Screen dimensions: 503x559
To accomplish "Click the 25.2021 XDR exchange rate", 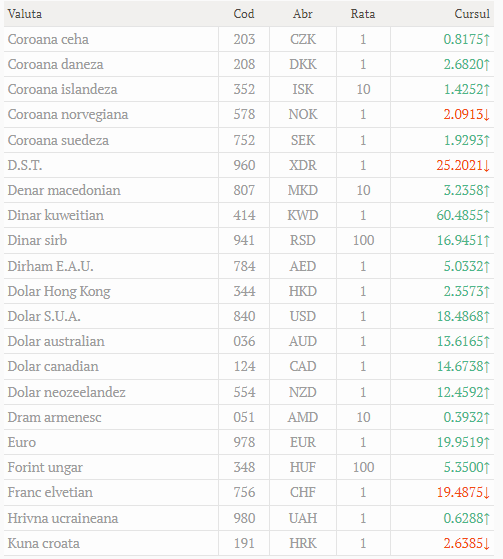I will [x=463, y=165].
